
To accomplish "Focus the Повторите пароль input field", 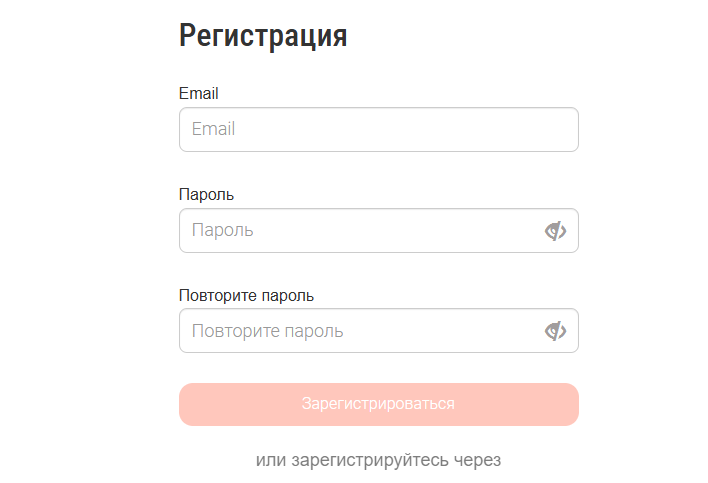I will (360, 331).
